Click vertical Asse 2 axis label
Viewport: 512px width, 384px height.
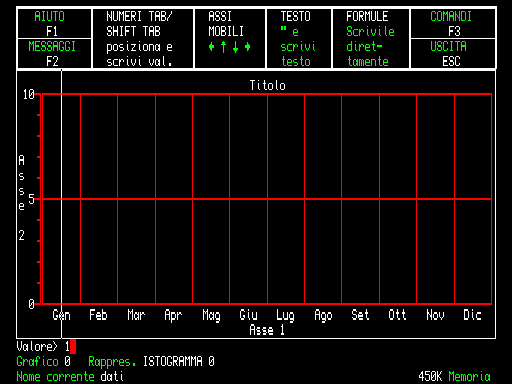pyautogui.click(x=21, y=198)
